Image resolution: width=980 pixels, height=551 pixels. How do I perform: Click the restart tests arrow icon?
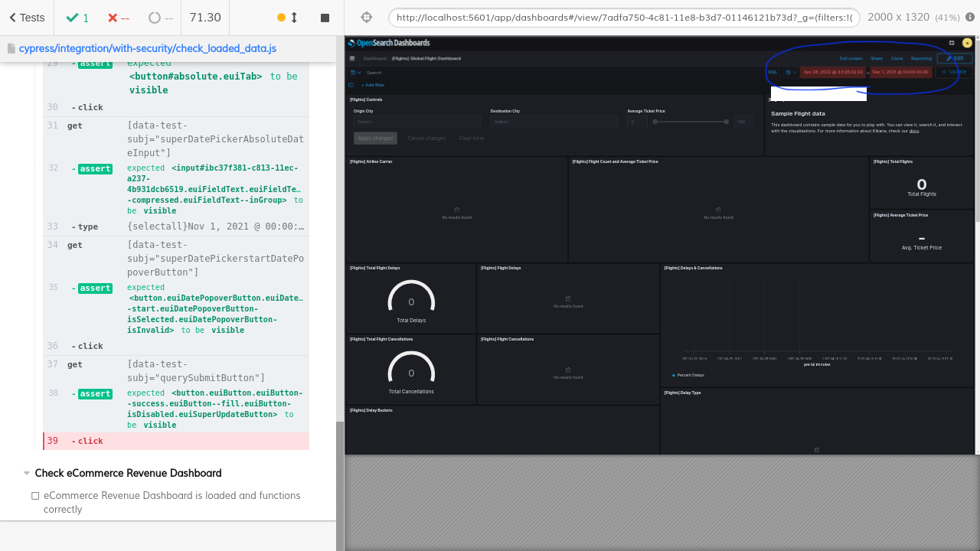pyautogui.click(x=281, y=17)
